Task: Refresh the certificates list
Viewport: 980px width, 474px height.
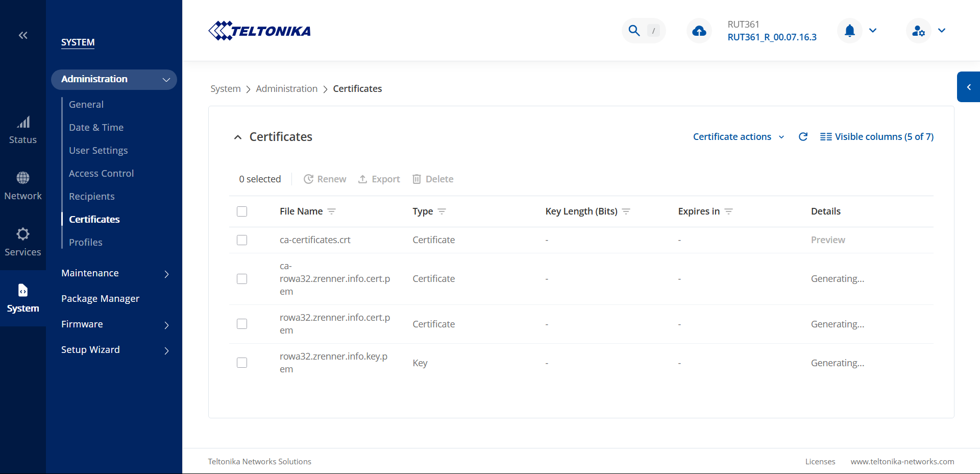Action: [803, 137]
